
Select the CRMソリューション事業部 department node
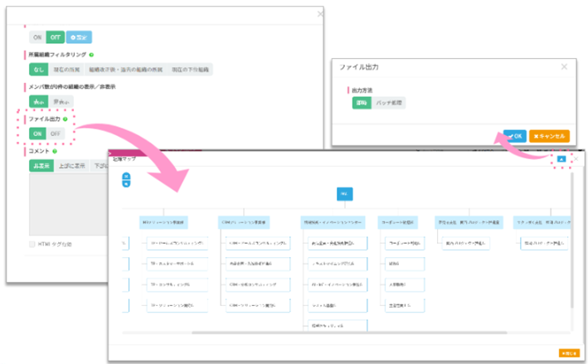(244, 223)
